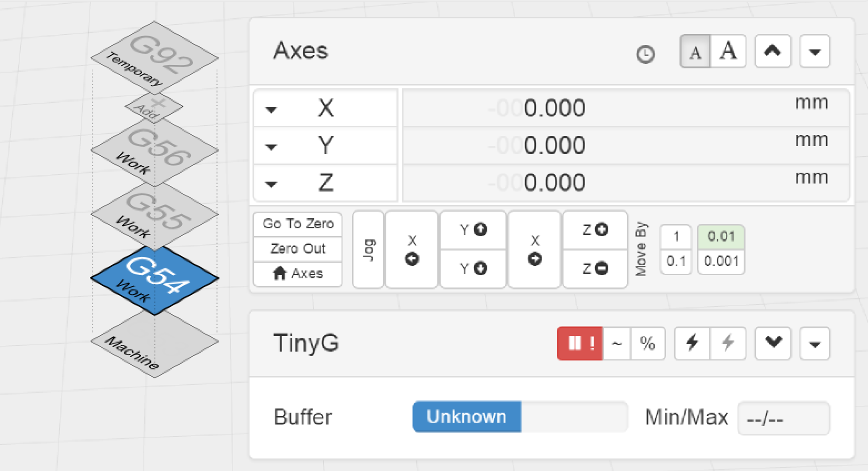Click the Zero Out button
The width and height of the screenshot is (868, 471).
298,248
